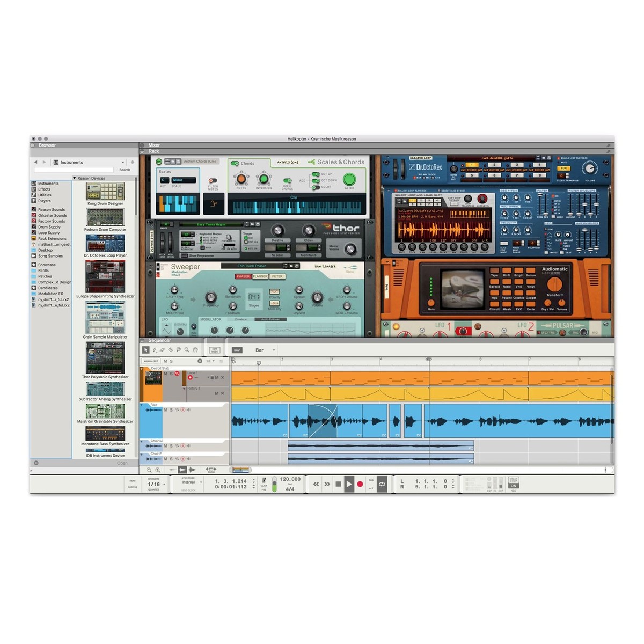The image size is (644, 644).
Task: Select the Hand tool in Sequencer toolbar
Action: 195,350
